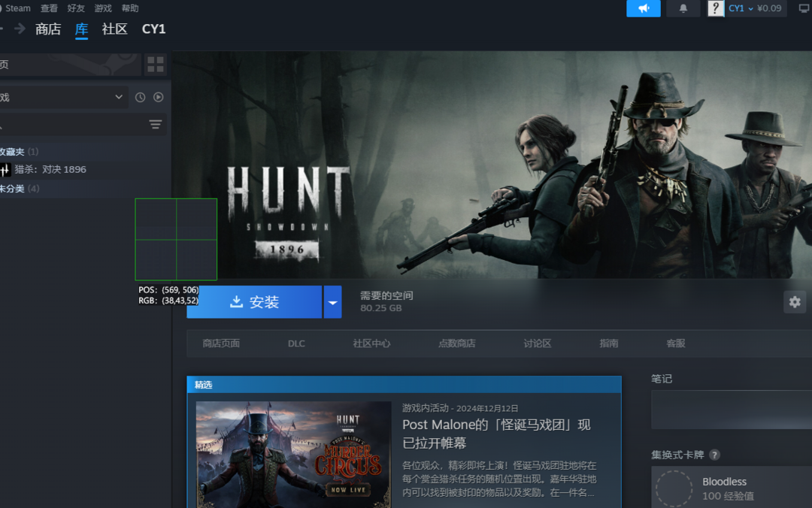Click the trading cards help icon

pos(714,455)
